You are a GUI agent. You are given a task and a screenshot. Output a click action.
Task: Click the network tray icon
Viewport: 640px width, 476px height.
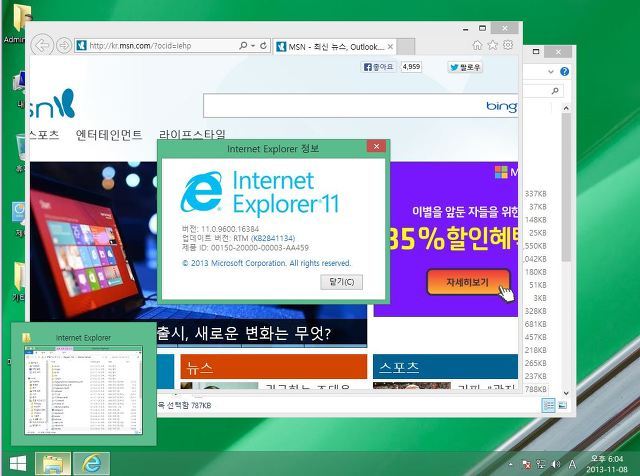pyautogui.click(x=541, y=464)
